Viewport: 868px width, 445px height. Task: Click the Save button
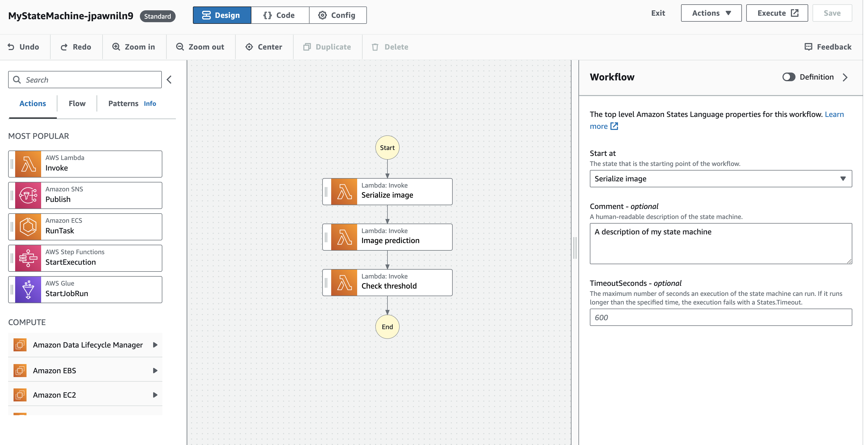tap(832, 13)
